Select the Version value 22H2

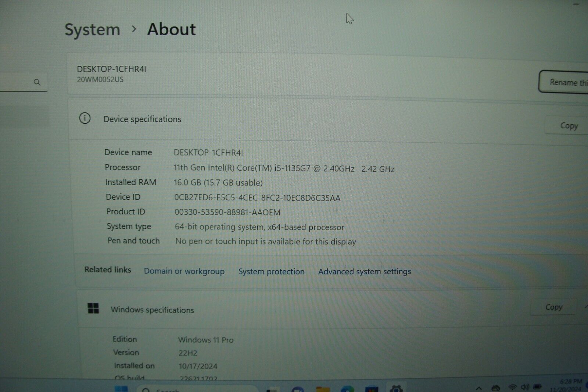188,353
